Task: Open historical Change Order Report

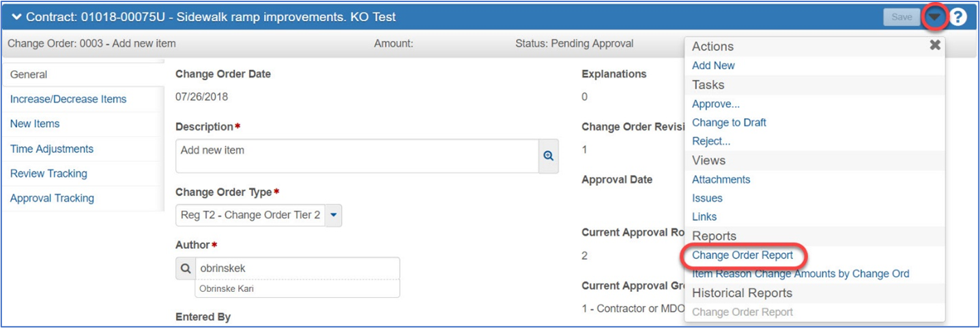Action: [743, 312]
